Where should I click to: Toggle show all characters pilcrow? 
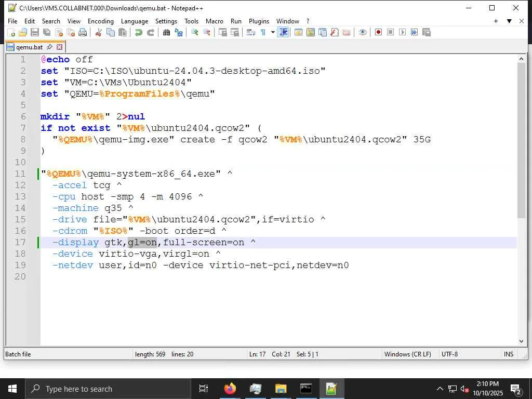click(263, 32)
